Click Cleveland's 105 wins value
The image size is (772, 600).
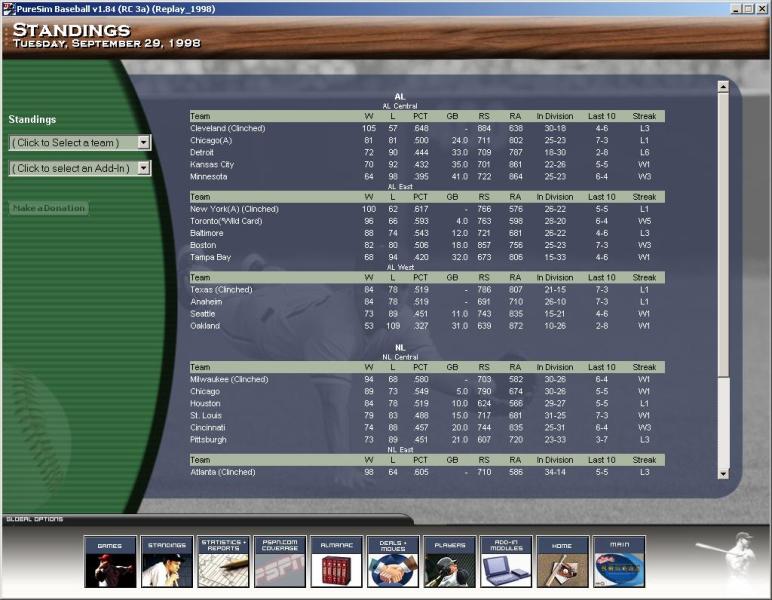pyautogui.click(x=369, y=128)
